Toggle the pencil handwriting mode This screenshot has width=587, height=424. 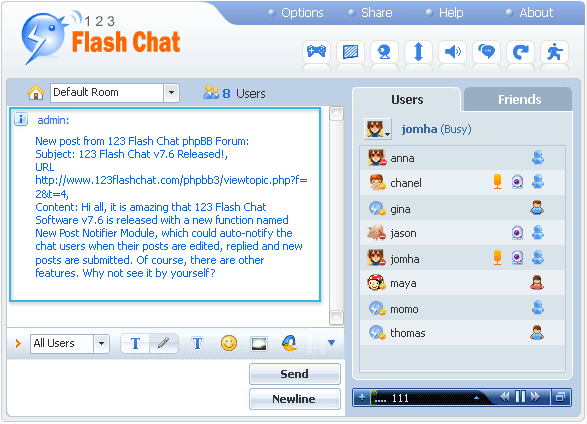click(x=164, y=344)
